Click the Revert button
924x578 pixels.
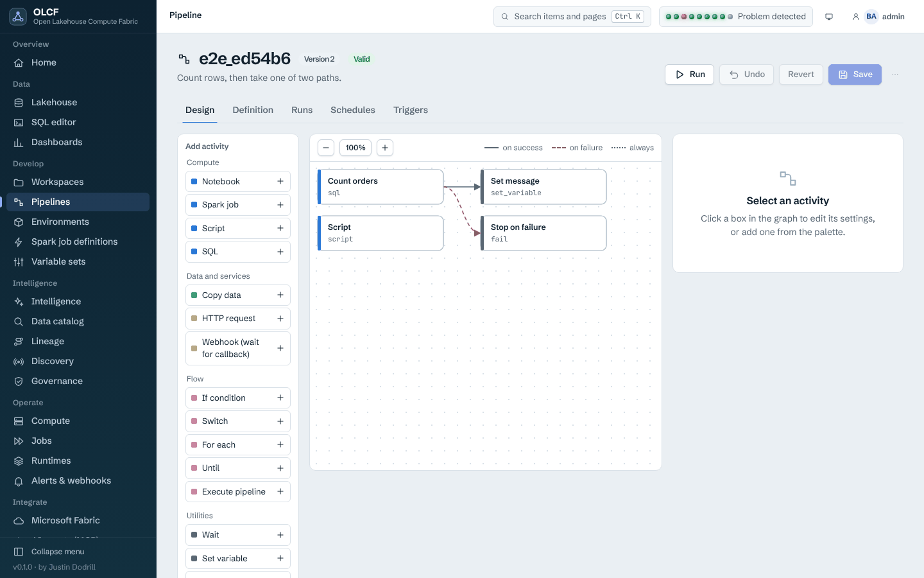coord(801,74)
